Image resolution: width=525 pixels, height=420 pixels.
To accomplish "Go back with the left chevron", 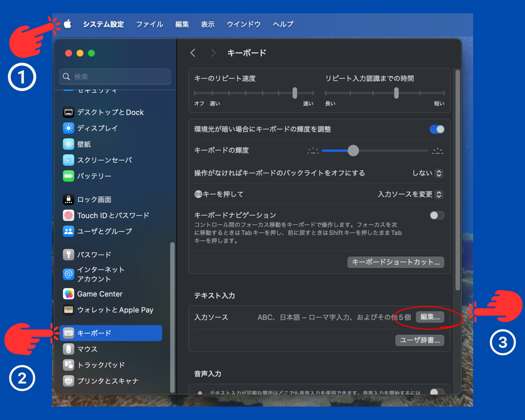I will pos(193,53).
